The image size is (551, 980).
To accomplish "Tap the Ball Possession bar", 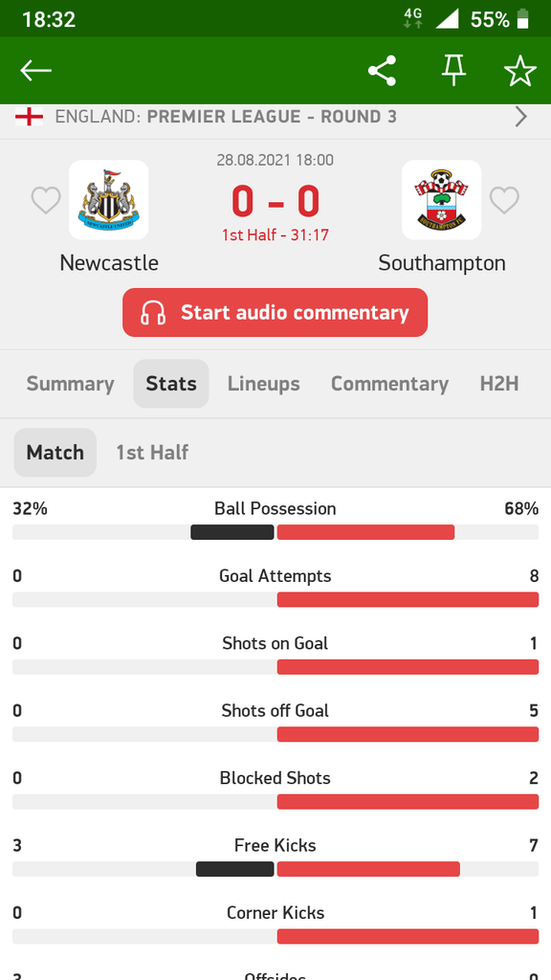I will tap(275, 532).
